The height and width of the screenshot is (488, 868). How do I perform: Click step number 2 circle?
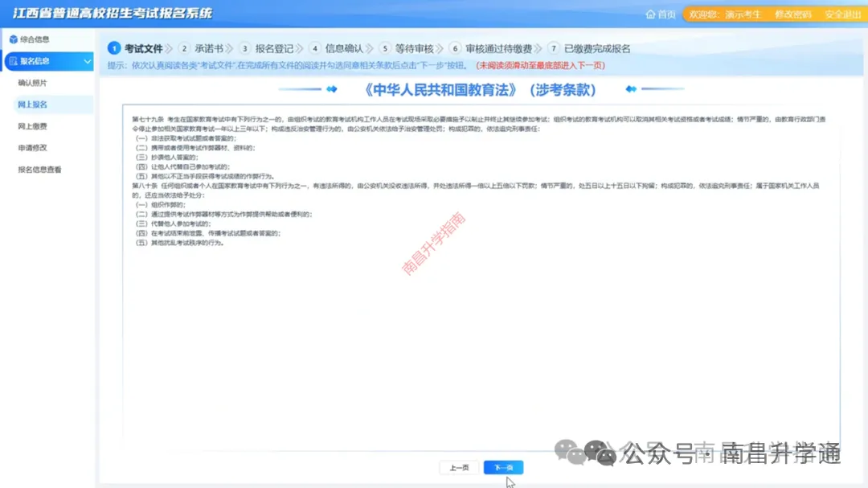pos(184,49)
